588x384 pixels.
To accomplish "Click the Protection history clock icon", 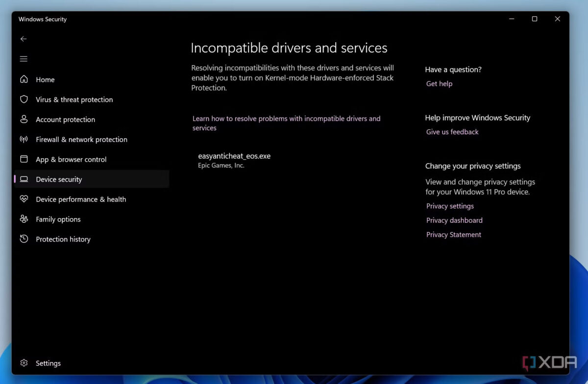I will (24, 239).
